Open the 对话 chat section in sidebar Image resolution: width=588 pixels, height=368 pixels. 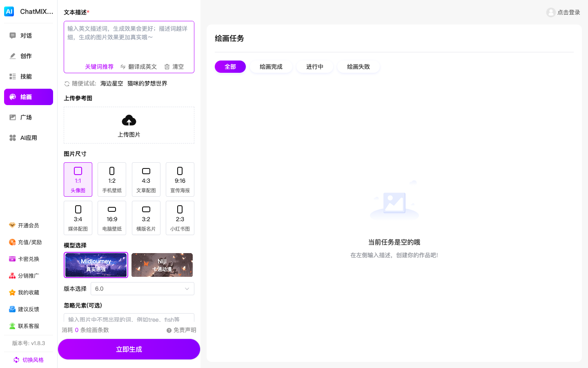[x=26, y=36]
